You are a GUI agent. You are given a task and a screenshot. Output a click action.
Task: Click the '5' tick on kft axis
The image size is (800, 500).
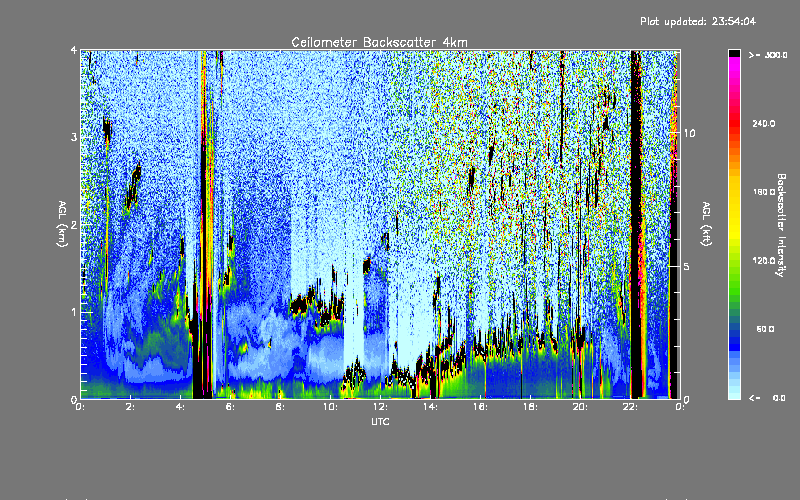pos(686,266)
